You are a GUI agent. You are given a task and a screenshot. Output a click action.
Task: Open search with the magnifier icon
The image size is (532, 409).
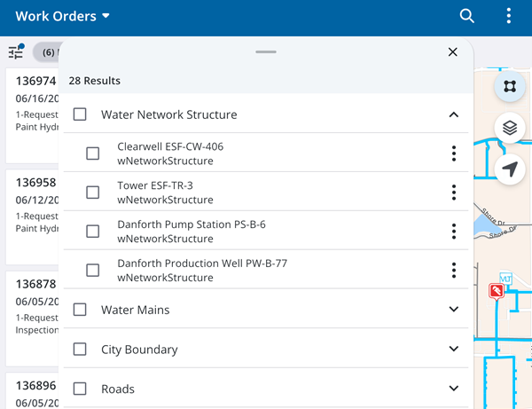pos(466,16)
